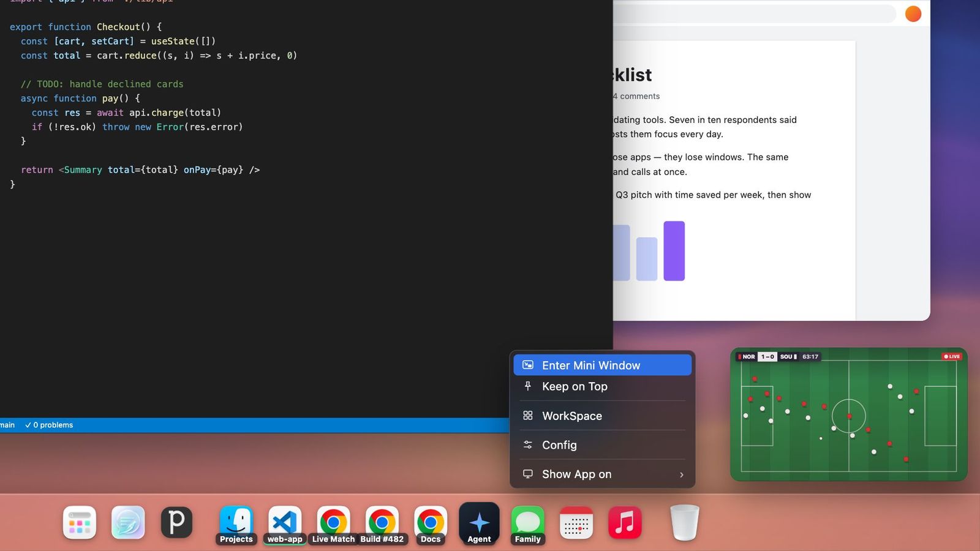The width and height of the screenshot is (980, 551).
Task: Click the orange profile avatar in Docs window
Action: 913,13
